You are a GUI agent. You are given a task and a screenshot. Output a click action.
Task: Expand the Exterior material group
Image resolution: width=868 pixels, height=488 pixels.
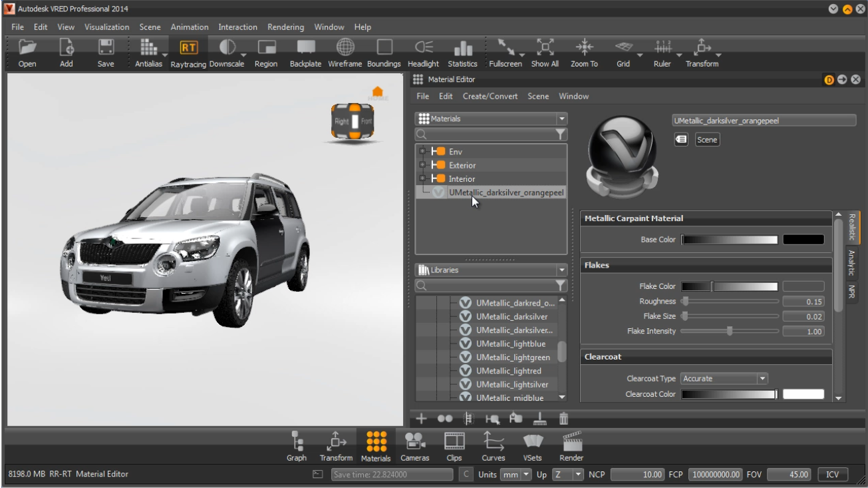point(421,165)
